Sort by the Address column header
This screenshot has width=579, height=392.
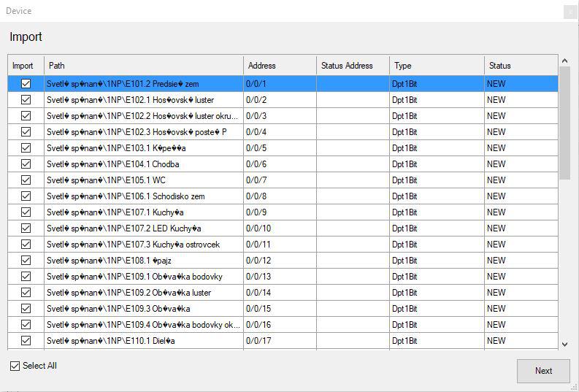[x=279, y=66]
